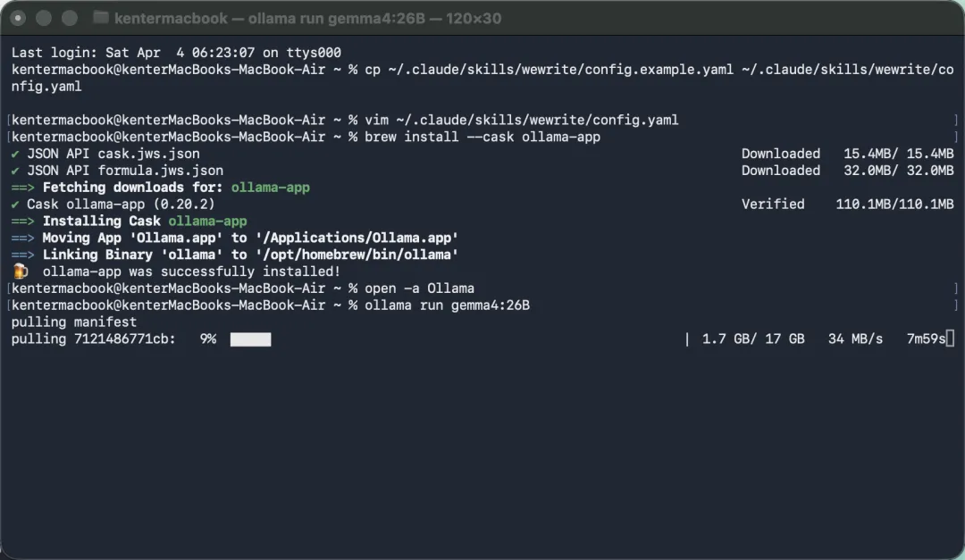Click the checkmark beside cask.jws.json

(x=15, y=154)
